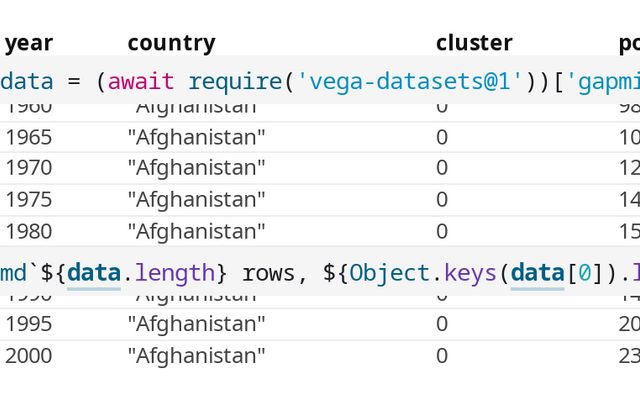The width and height of the screenshot is (640, 400).
Task: Select the 1970 year cell
Action: [29, 169]
